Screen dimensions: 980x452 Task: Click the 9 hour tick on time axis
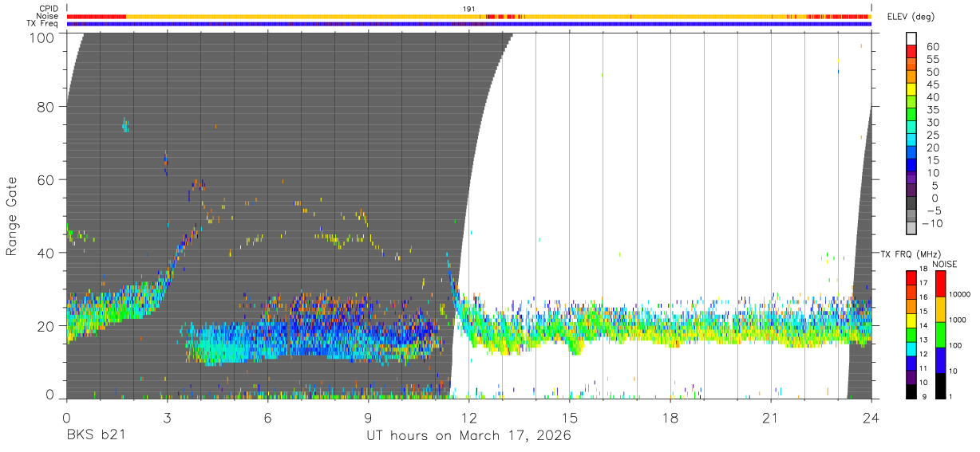pyautogui.click(x=368, y=418)
